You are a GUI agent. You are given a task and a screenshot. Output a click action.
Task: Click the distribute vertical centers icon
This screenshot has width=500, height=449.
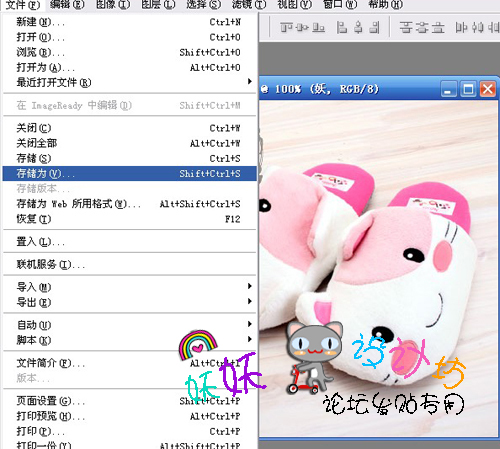pos(422,28)
